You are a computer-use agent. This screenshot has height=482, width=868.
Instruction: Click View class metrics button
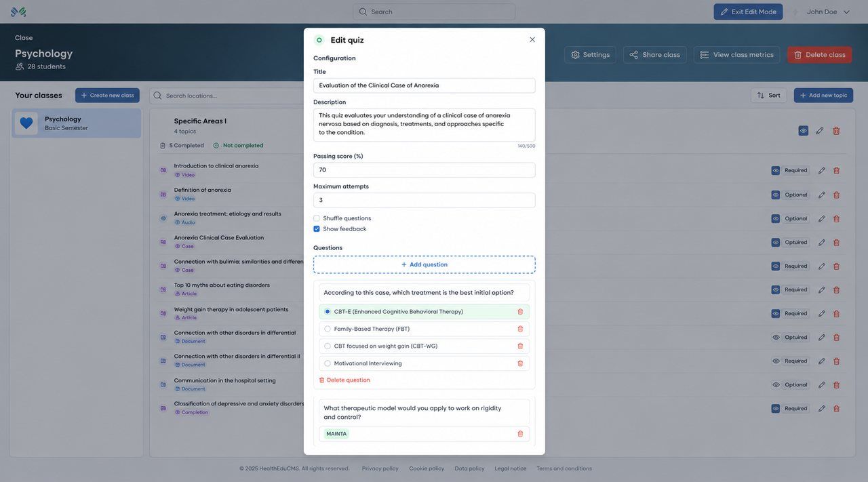pyautogui.click(x=737, y=55)
